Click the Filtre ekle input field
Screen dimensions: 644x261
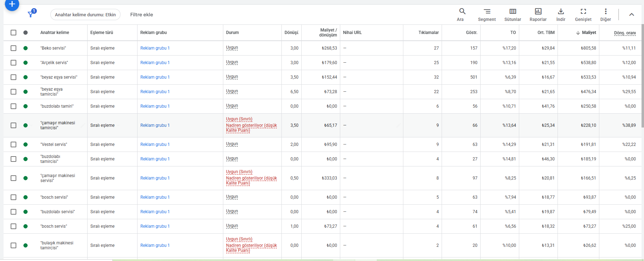click(x=141, y=15)
